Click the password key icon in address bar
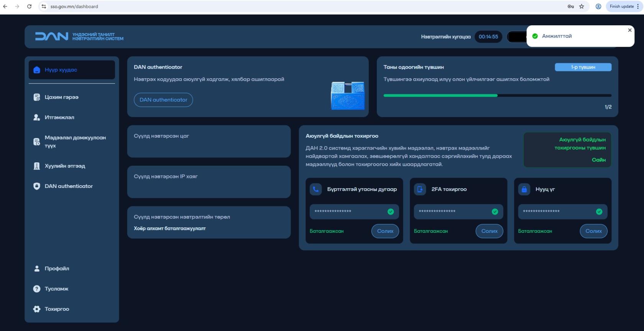Viewport: 644px width, 331px height. coord(571,7)
